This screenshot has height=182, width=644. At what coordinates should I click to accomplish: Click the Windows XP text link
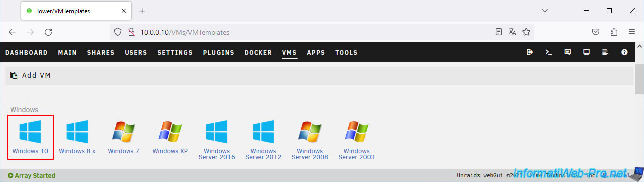[x=170, y=151]
